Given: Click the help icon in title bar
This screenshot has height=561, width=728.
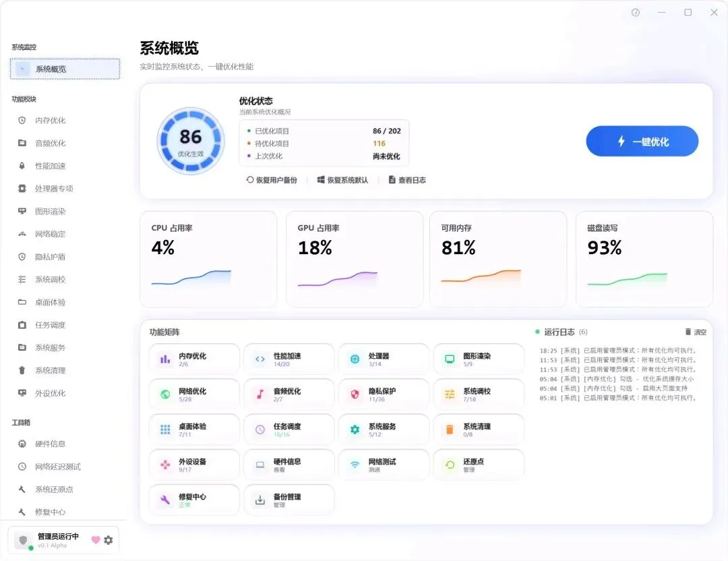Looking at the screenshot, I should click(x=636, y=13).
